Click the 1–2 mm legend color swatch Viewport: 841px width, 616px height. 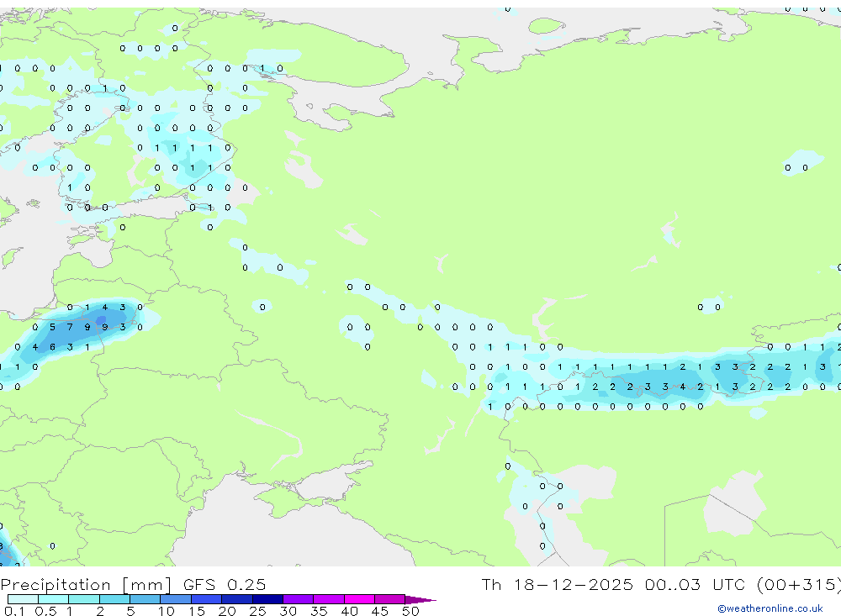point(84,599)
